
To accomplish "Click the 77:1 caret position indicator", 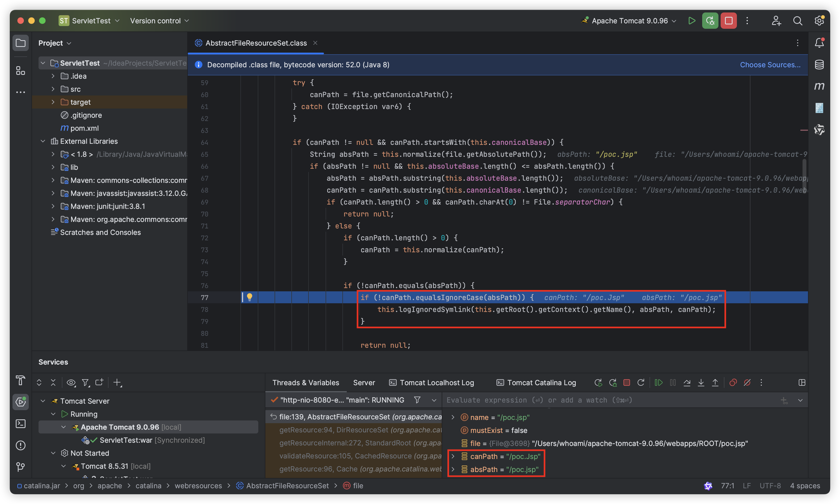I will [727, 486].
